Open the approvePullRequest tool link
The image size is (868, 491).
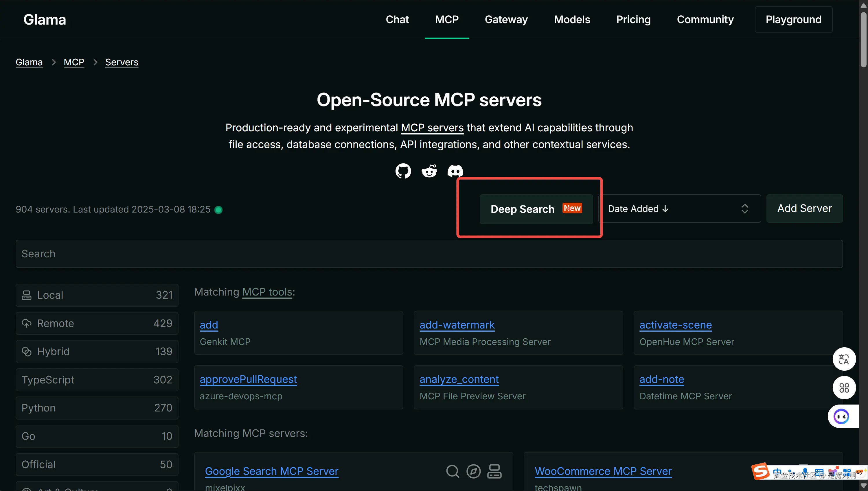point(248,379)
